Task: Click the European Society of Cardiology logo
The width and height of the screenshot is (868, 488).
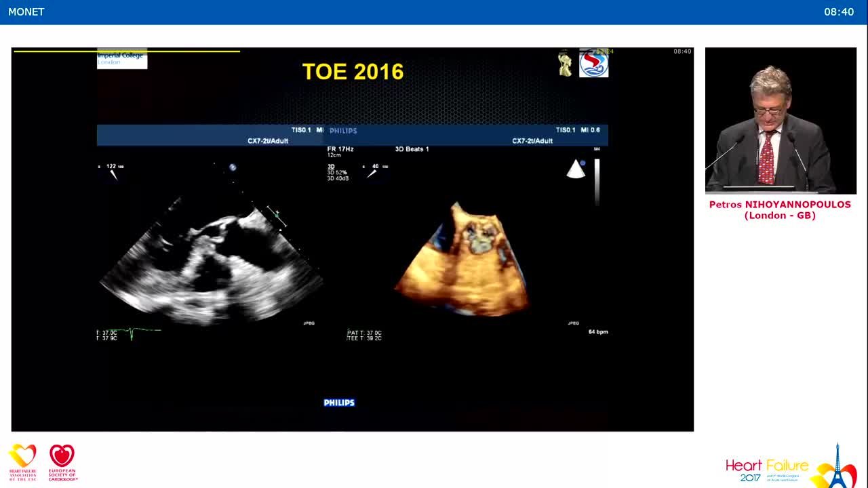Action: 62,462
